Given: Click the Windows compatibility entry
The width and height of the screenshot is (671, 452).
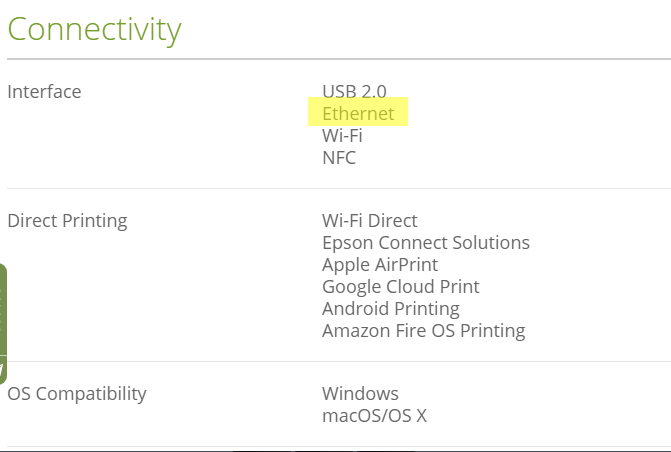Looking at the screenshot, I should pos(360,394).
